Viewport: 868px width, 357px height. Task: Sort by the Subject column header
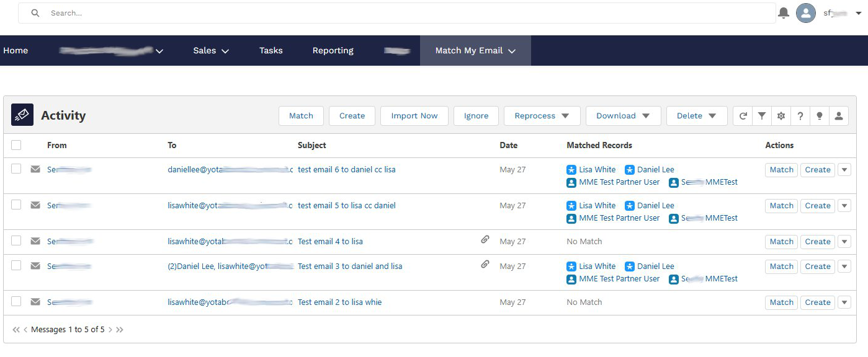point(312,145)
